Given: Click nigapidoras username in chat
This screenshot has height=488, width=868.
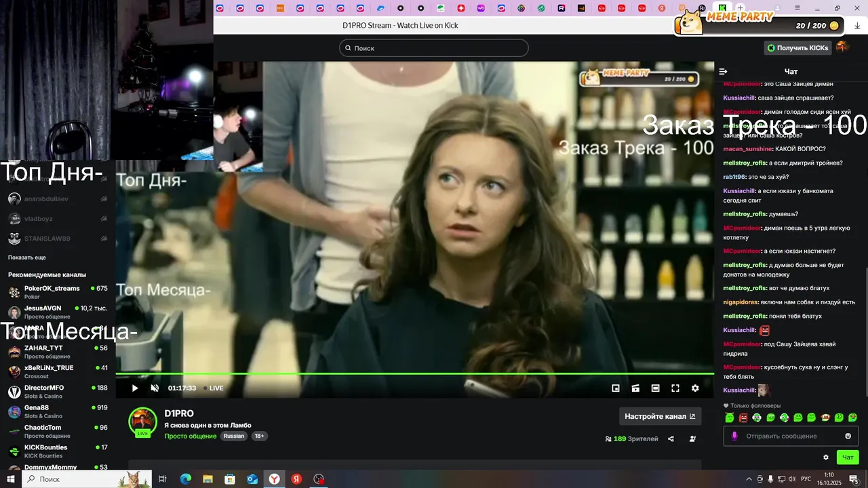Looking at the screenshot, I should point(741,302).
